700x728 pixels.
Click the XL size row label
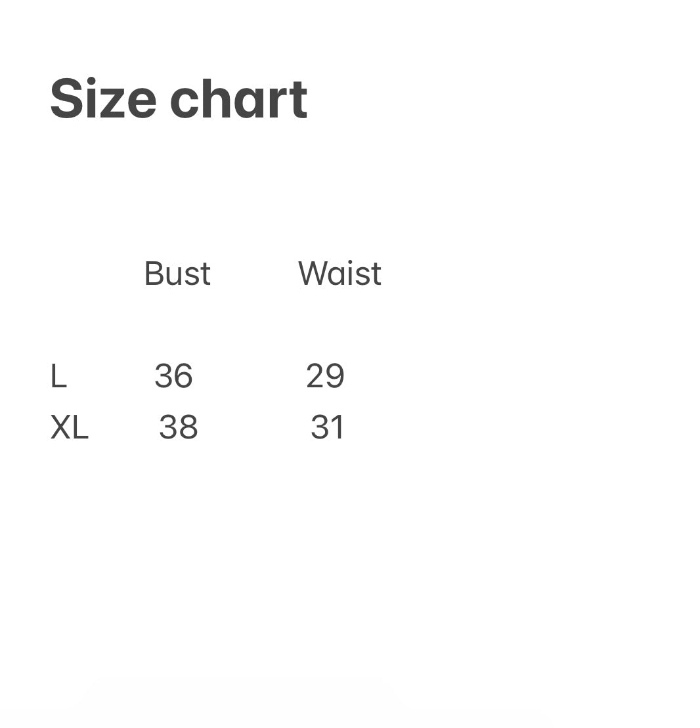tap(69, 427)
